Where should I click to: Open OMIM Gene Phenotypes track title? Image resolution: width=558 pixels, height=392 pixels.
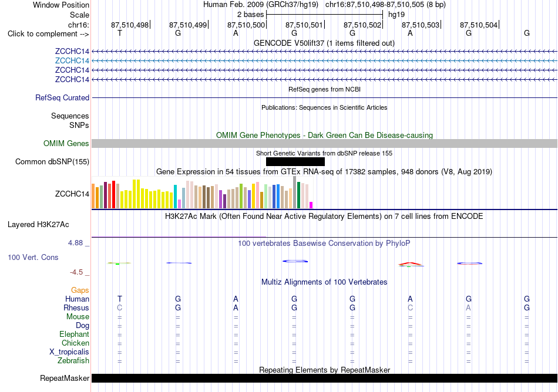(324, 135)
